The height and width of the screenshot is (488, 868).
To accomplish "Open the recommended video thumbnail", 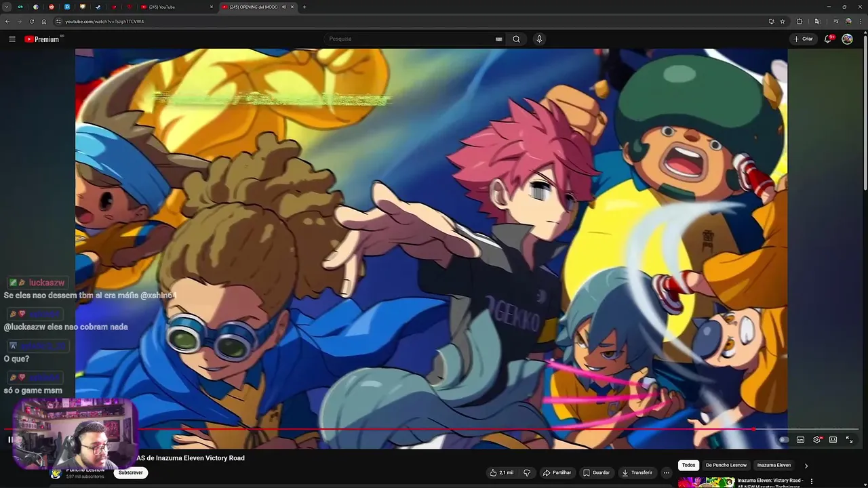I will point(706,483).
